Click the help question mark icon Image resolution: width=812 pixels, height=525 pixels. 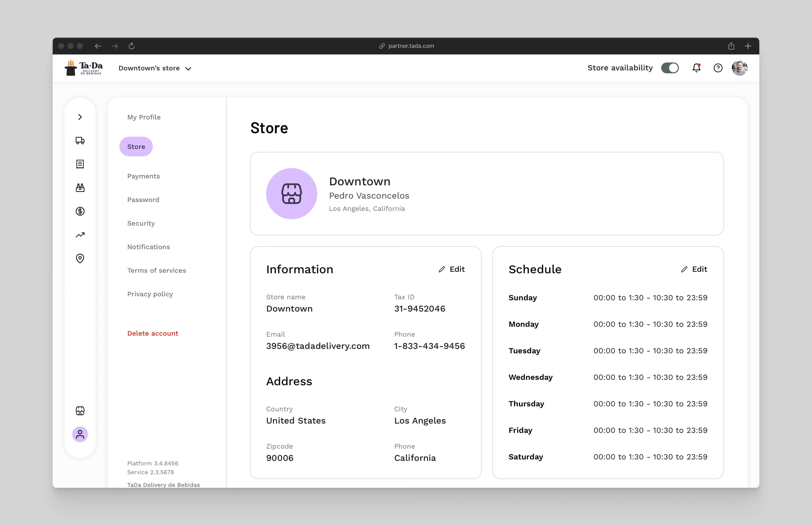pos(718,68)
